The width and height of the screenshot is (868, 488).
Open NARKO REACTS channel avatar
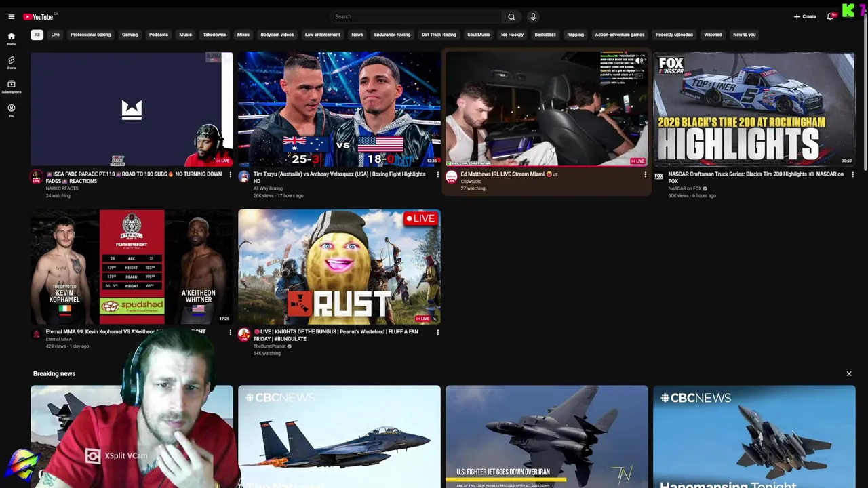click(x=36, y=176)
